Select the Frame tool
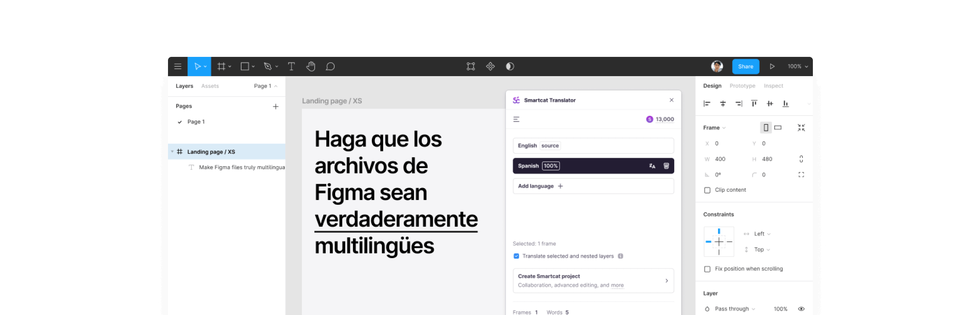 [221, 66]
